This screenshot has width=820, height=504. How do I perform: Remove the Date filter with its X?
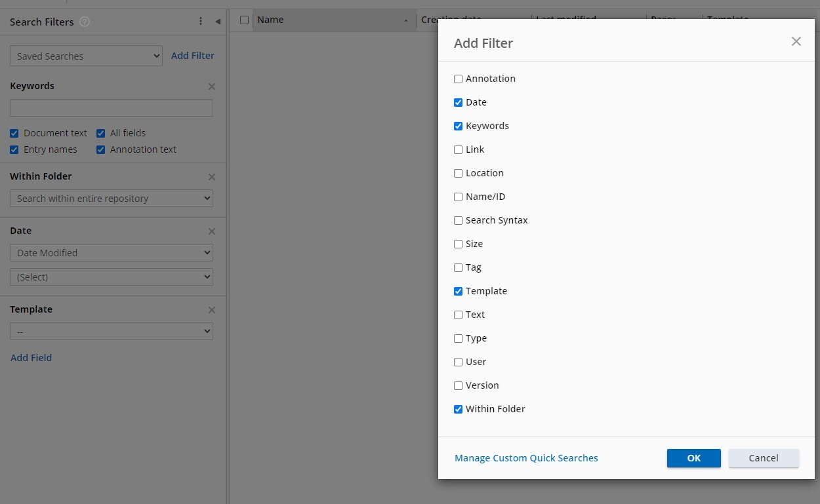pos(211,231)
